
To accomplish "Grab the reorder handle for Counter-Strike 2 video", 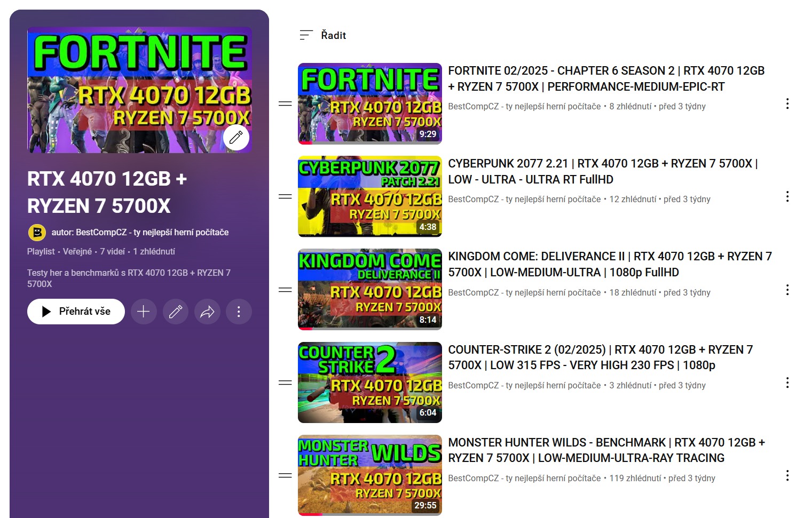I will 285,382.
